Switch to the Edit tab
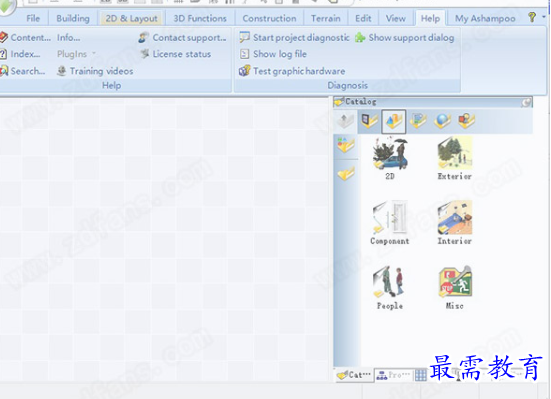This screenshot has height=399, width=551. click(x=363, y=18)
